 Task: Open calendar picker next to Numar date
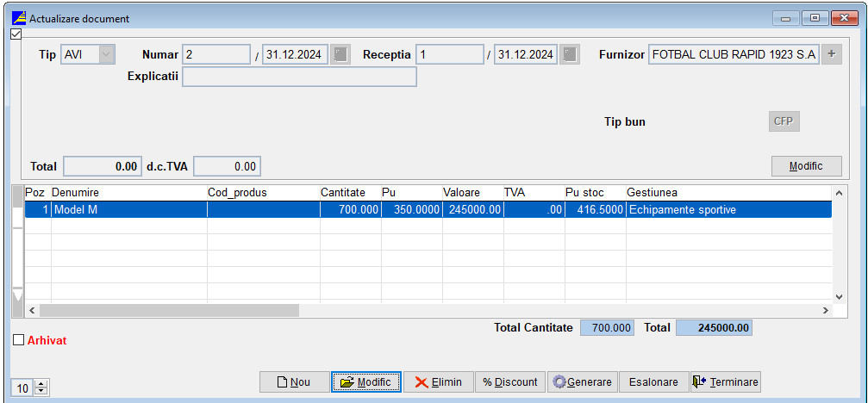click(340, 55)
